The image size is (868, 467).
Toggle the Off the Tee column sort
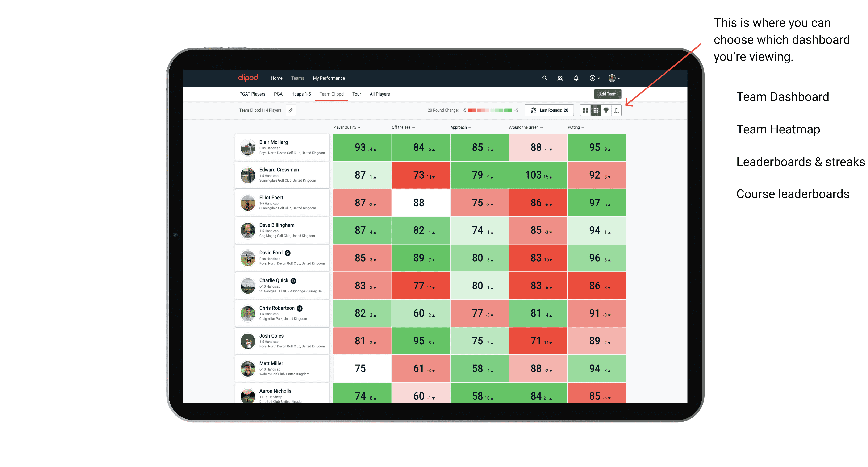402,128
